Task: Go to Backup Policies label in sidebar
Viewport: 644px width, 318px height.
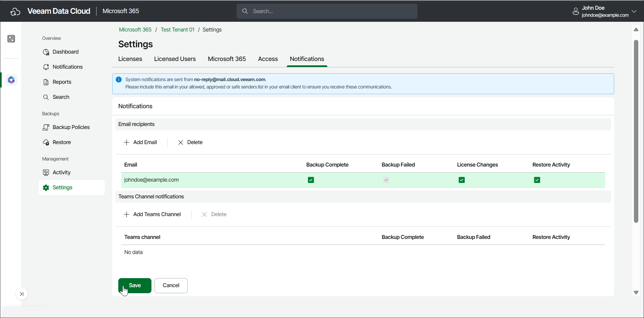Action: coord(71,127)
